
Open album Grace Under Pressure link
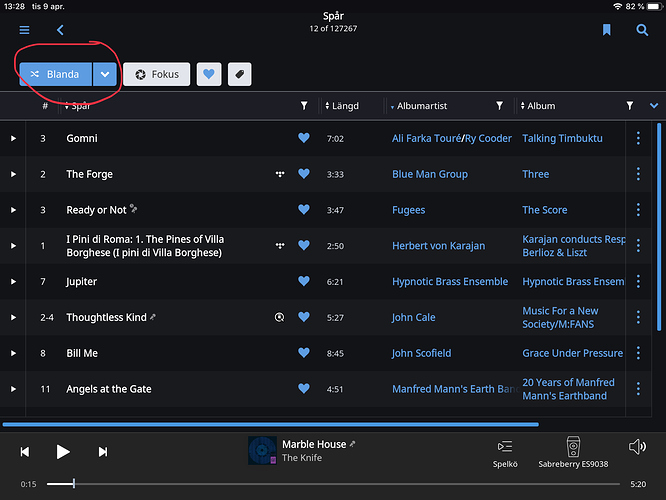pyautogui.click(x=573, y=353)
